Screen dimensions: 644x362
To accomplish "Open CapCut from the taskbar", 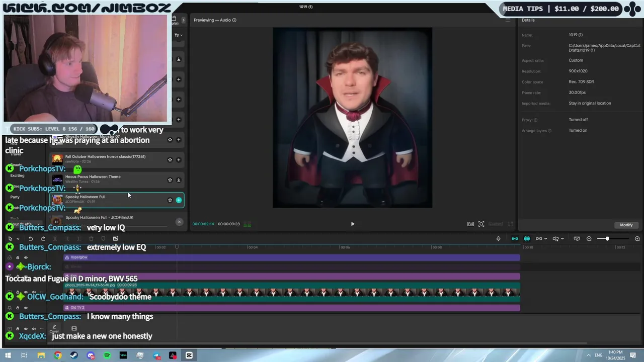I will click(189, 355).
